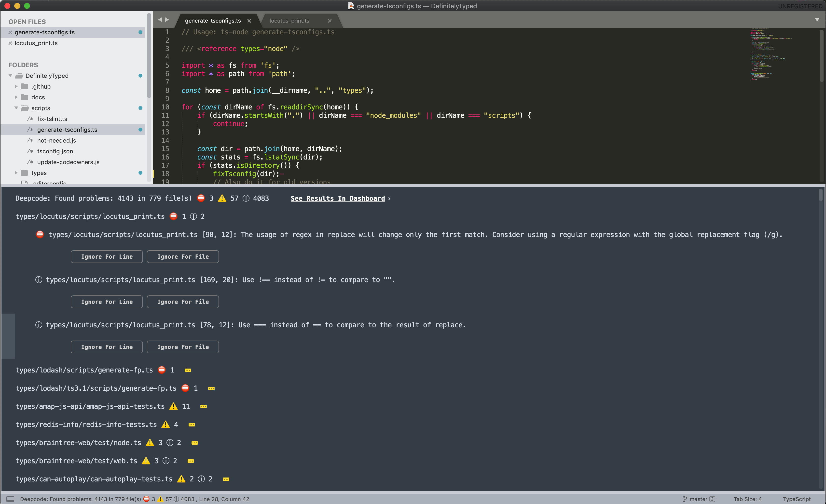This screenshot has width=826, height=504.
Task: Collapse the scripts folder
Action: point(16,108)
